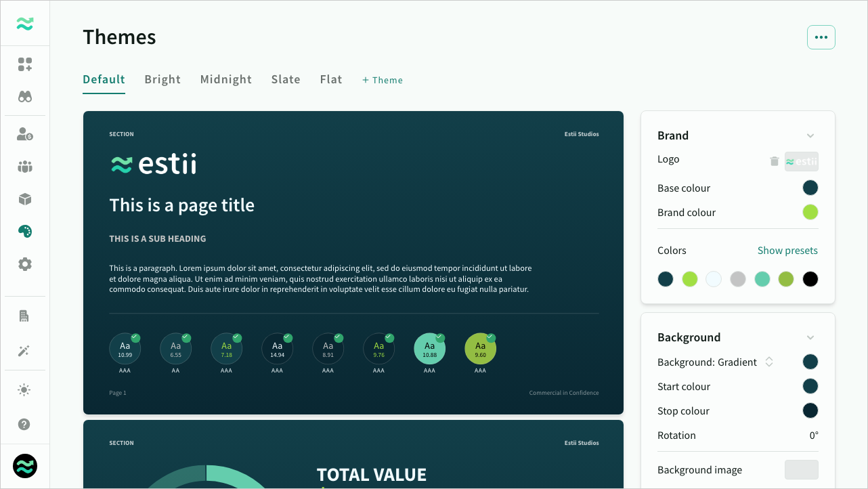Switch to the Midnight theme tab
The image size is (868, 489).
pyautogui.click(x=226, y=79)
